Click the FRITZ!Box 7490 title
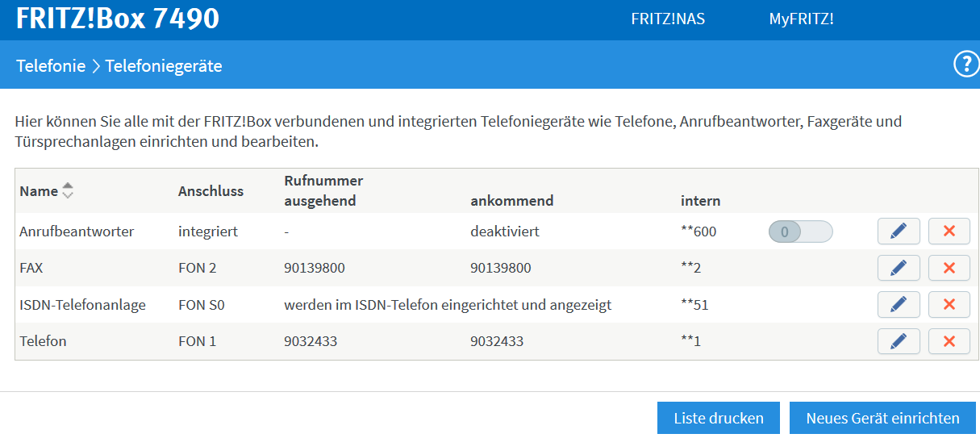The width and height of the screenshot is (980, 438). coord(118,19)
